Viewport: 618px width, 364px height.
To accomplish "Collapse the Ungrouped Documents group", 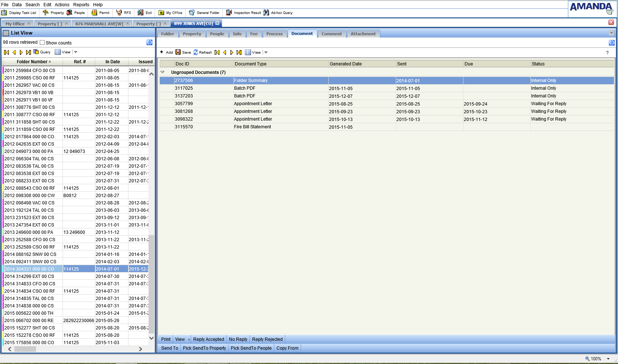I will click(162, 72).
